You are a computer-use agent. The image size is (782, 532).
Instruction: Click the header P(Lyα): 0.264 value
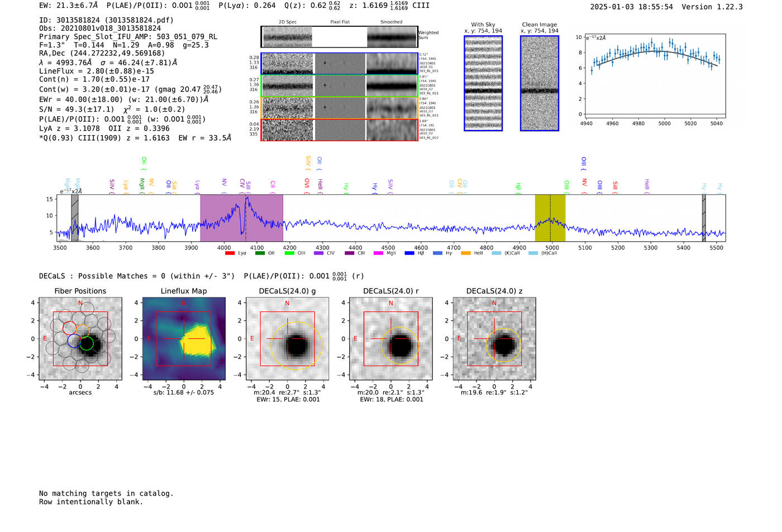(247, 6)
